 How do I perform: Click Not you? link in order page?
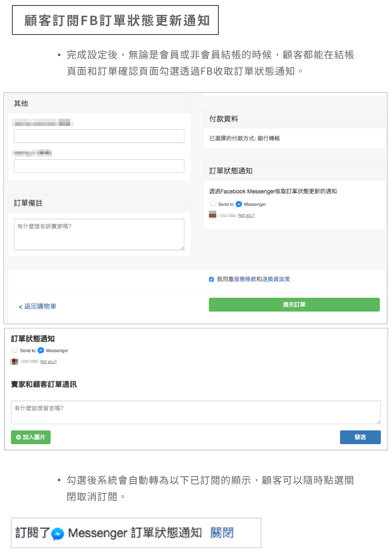[x=48, y=361]
